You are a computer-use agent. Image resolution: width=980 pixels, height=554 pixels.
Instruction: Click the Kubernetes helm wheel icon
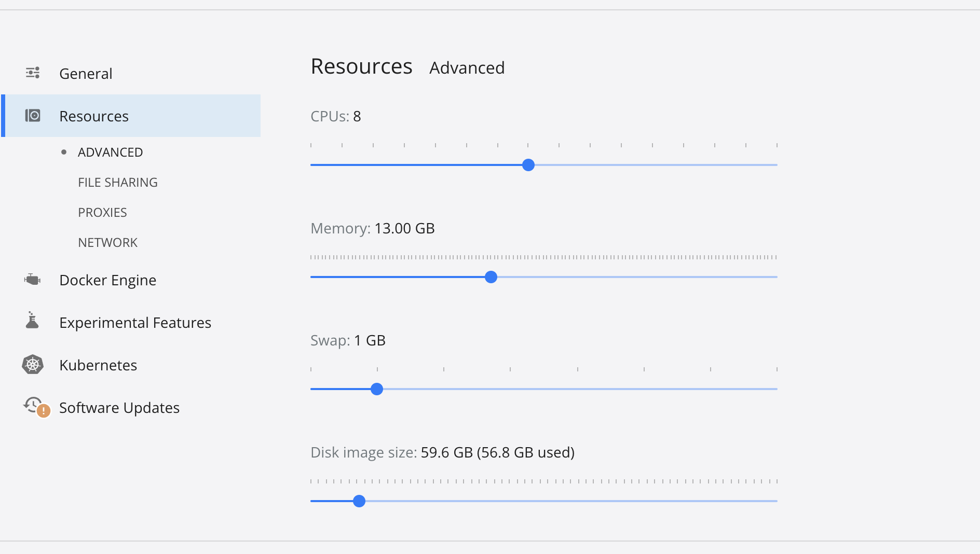click(33, 365)
